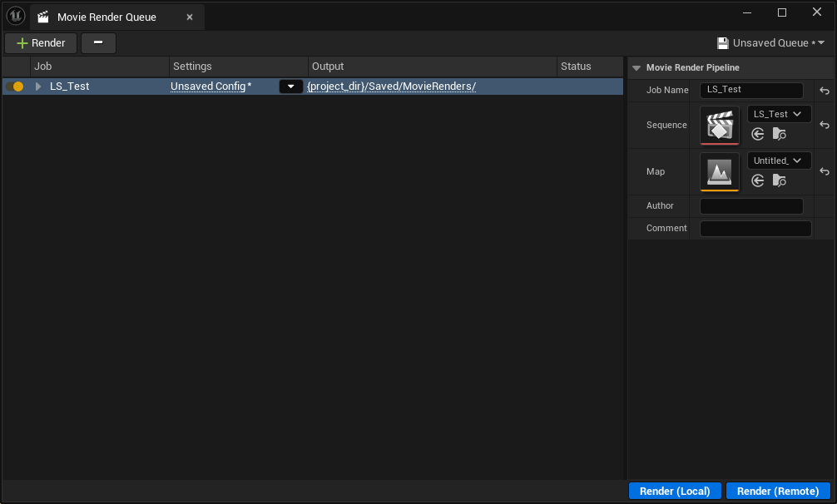Open the settings preset dropdown arrow
Screen dimensions: 837x504
click(x=290, y=86)
